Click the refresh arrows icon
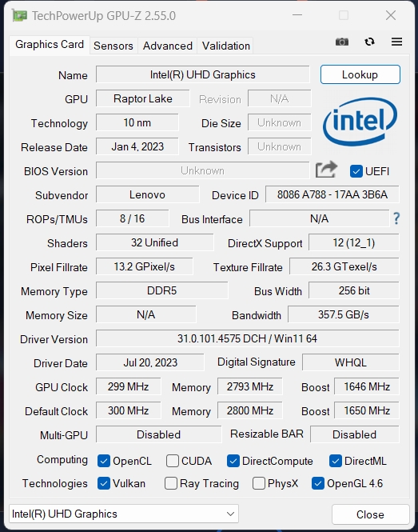The height and width of the screenshot is (532, 418). pyautogui.click(x=369, y=42)
